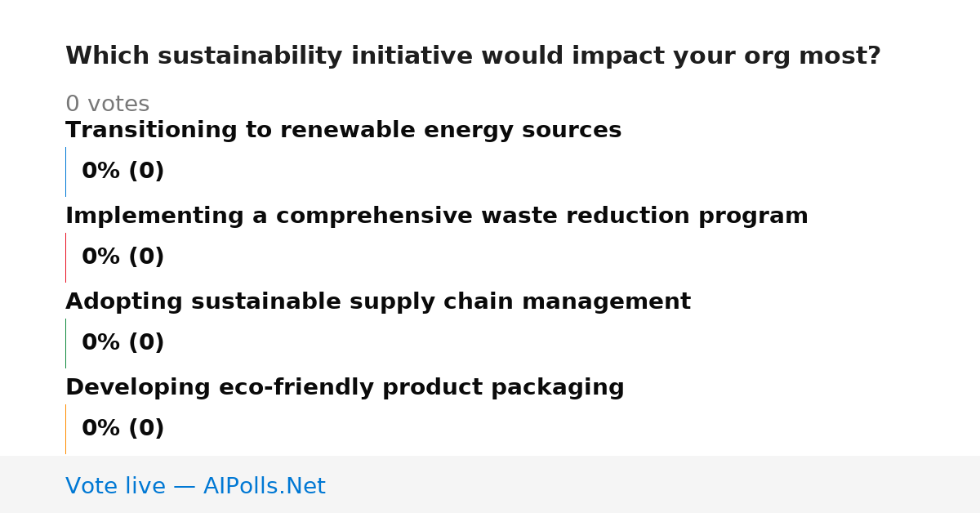Choose Implementing a comprehensive waste reduction program
980x513 pixels.
pos(437,216)
